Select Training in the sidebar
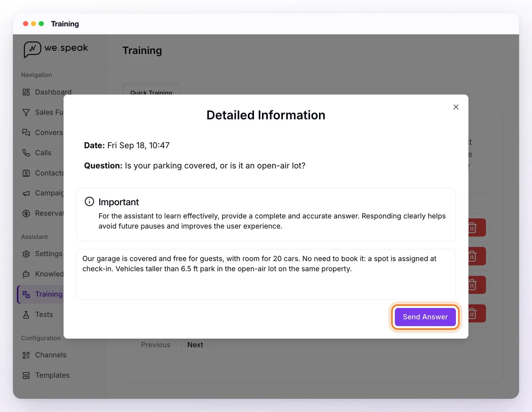The width and height of the screenshot is (532, 412). tap(41, 294)
